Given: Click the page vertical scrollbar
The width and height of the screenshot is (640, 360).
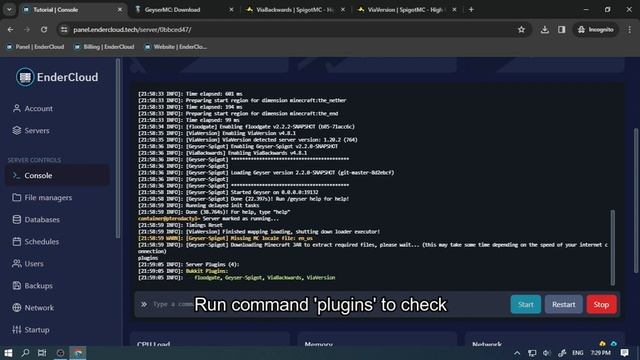Looking at the screenshot, I should (636, 200).
